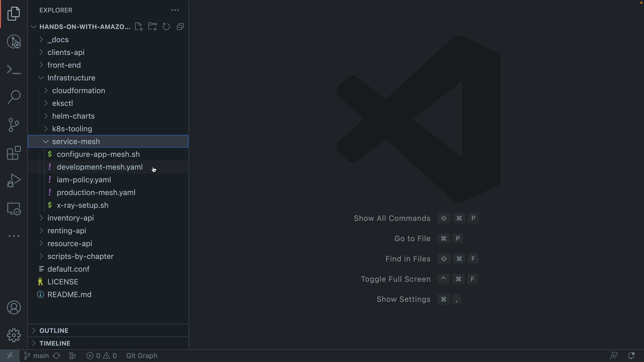Open the development-mesh.yaml file

pos(100,167)
